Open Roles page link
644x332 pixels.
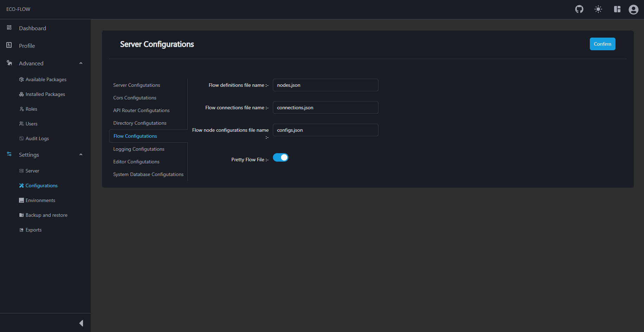pos(31,109)
